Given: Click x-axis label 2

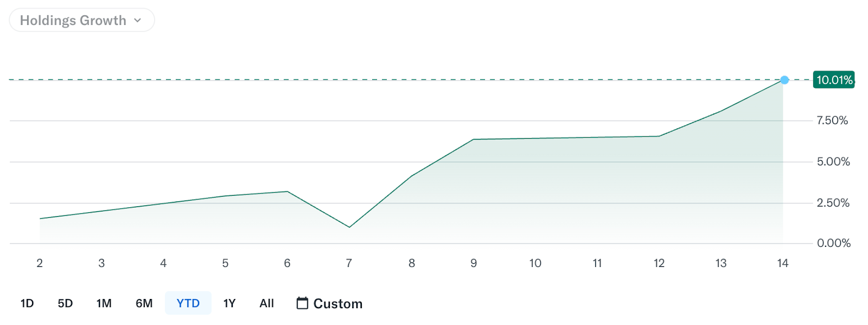Looking at the screenshot, I should click(40, 263).
